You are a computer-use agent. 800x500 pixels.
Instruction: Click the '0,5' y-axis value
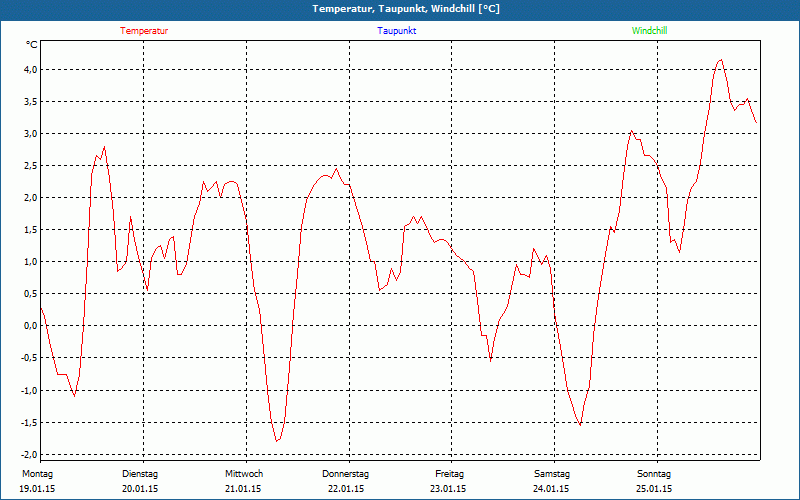(x=31, y=294)
